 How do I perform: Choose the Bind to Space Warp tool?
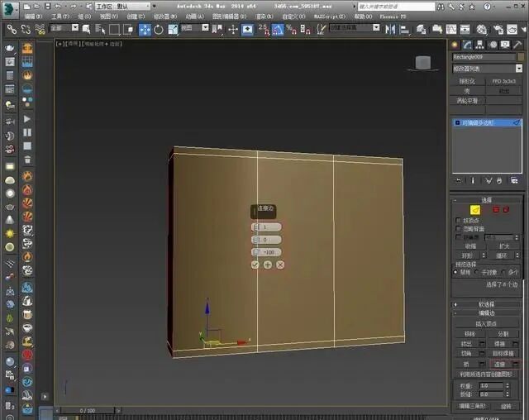coord(40,30)
